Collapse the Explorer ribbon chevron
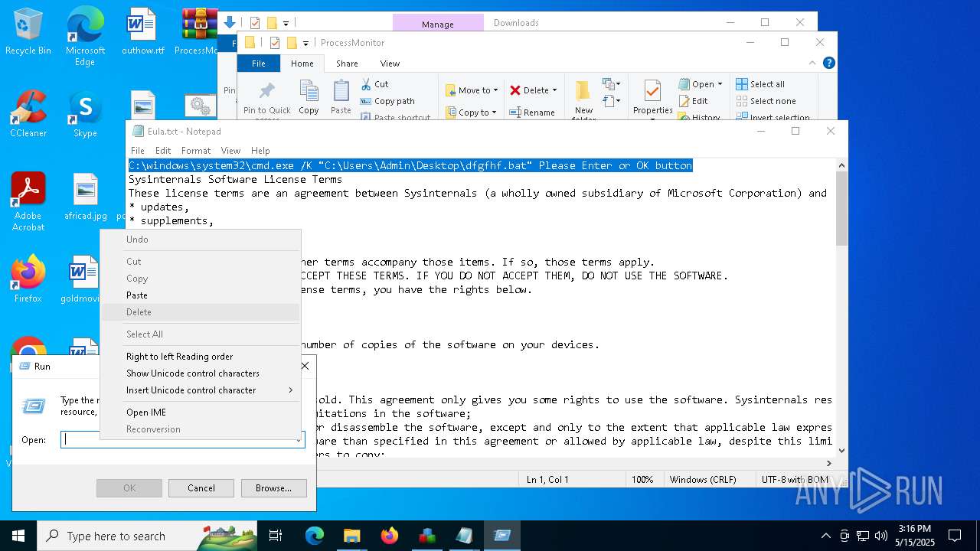 tap(813, 64)
